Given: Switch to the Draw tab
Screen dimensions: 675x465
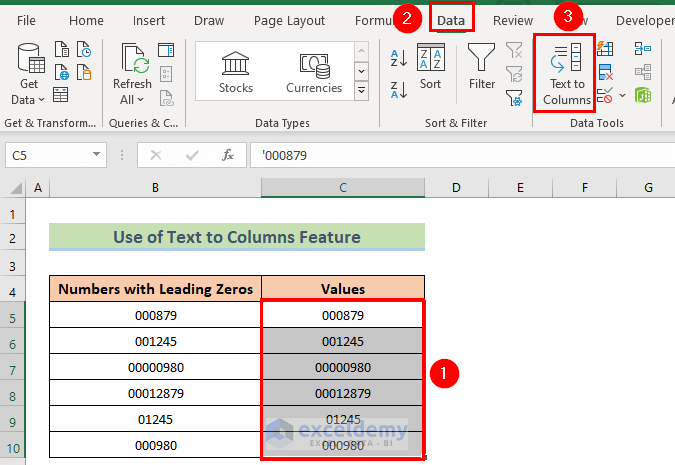Looking at the screenshot, I should (209, 20).
